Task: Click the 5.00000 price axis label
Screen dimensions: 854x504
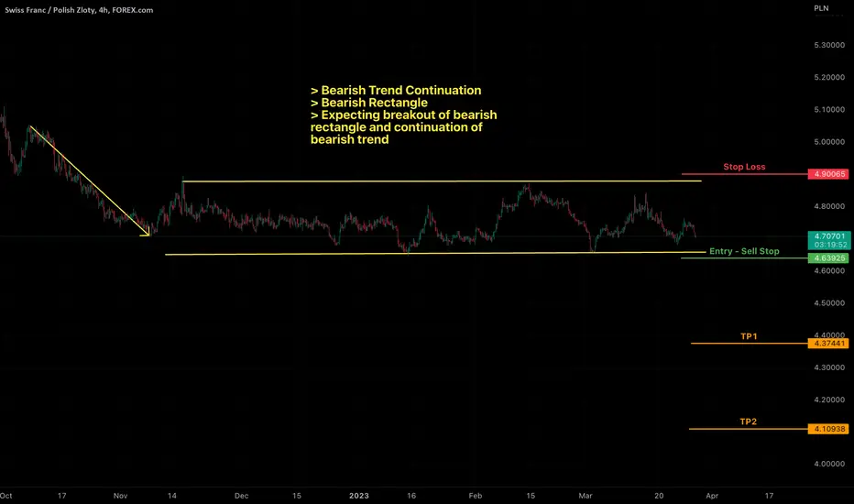Action: [x=829, y=142]
